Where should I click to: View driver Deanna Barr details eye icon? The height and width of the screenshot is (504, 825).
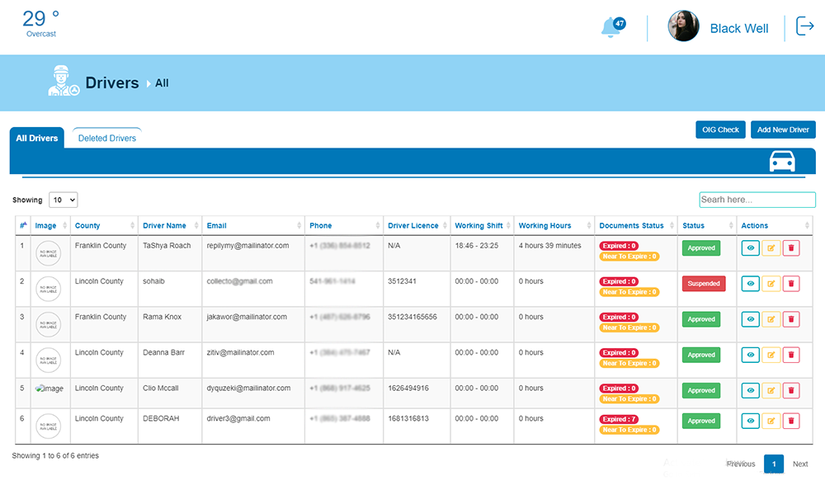[751, 355]
